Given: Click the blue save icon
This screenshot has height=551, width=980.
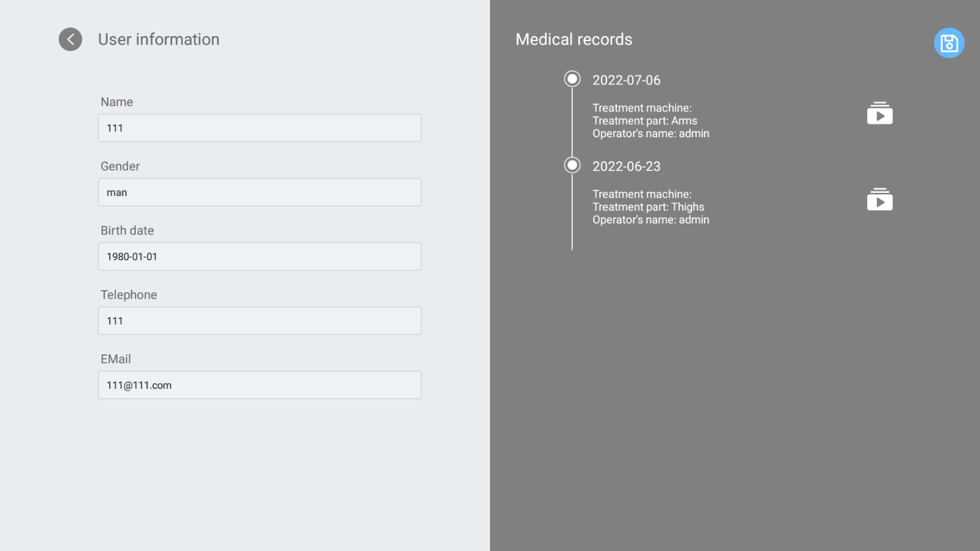Looking at the screenshot, I should pos(949,43).
